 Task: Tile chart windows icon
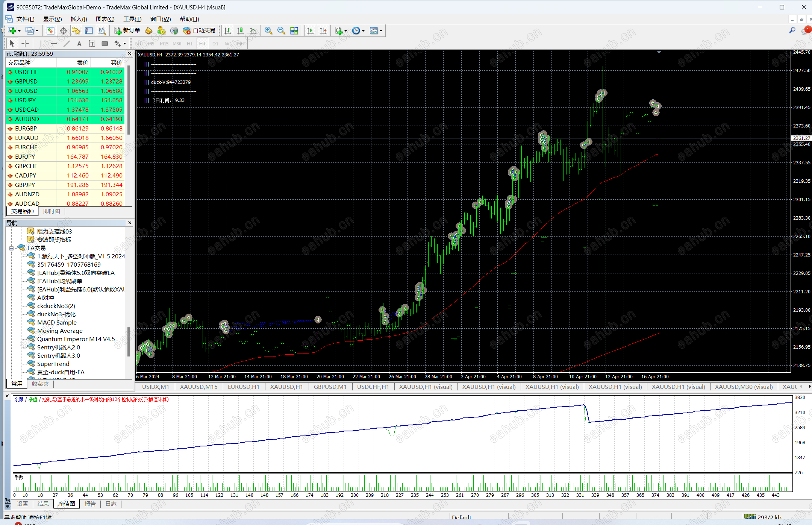point(294,30)
